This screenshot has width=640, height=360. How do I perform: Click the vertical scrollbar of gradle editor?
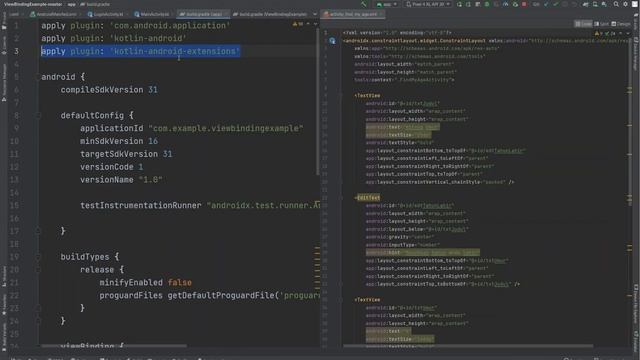[318, 102]
